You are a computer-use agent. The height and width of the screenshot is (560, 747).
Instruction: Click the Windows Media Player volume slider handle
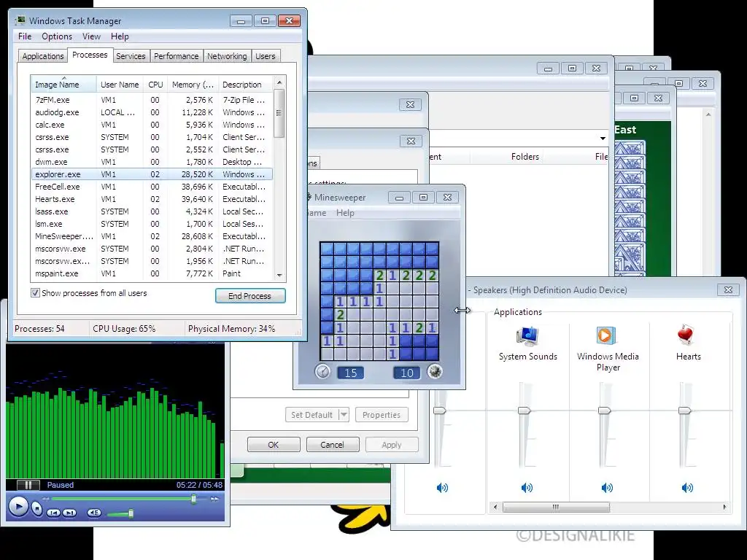pyautogui.click(x=605, y=411)
